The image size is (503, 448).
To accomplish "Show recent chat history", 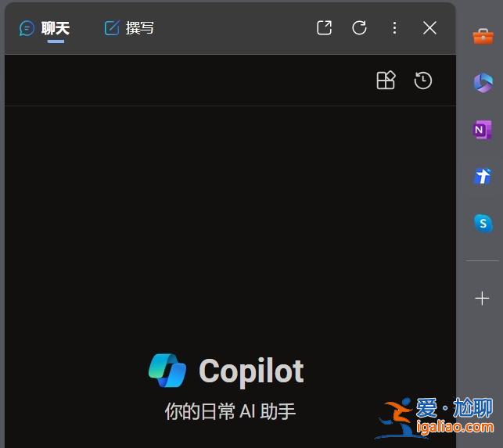I will [422, 81].
